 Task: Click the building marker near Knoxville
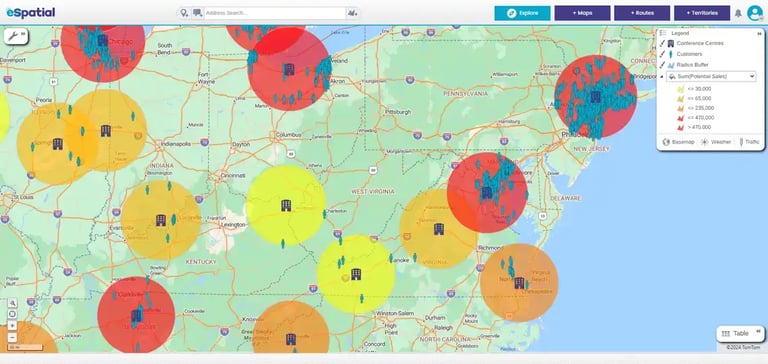click(291, 339)
